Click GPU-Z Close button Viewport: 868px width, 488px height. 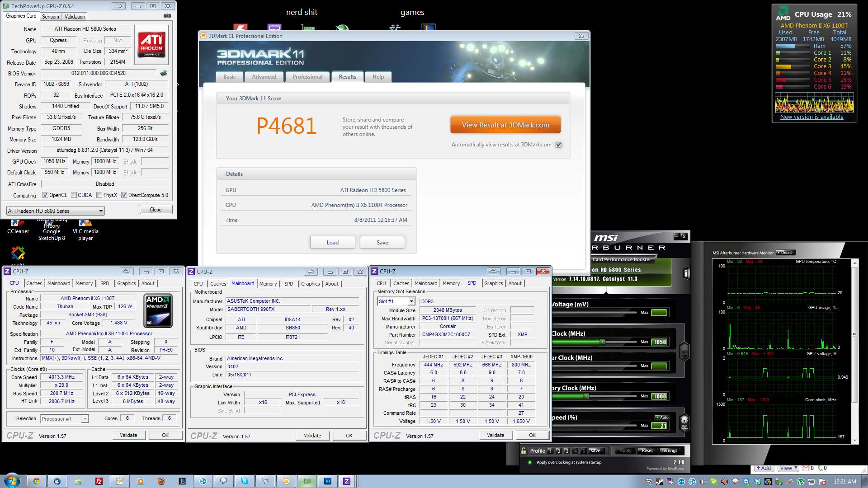(x=156, y=210)
